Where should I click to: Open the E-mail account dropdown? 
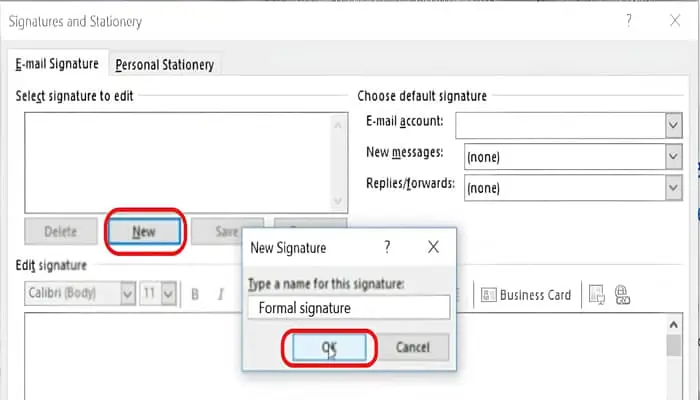(673, 125)
